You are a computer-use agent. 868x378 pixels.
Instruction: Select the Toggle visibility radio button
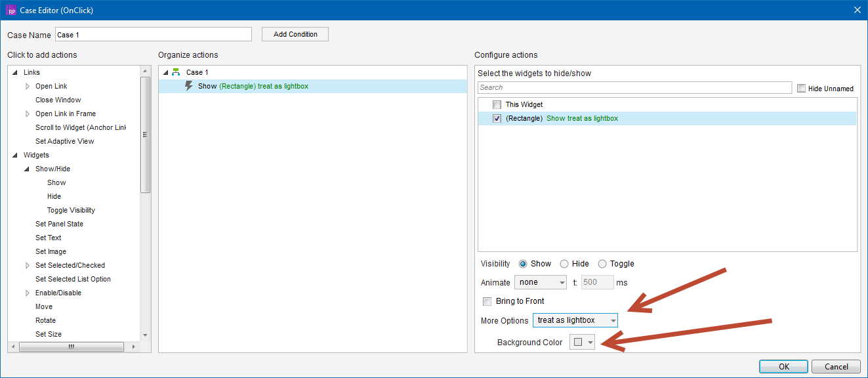(x=602, y=264)
